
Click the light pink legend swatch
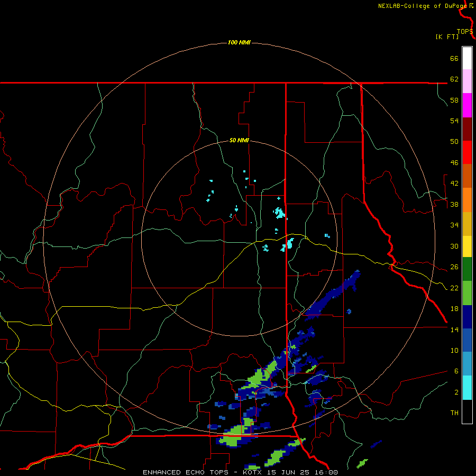click(x=467, y=81)
